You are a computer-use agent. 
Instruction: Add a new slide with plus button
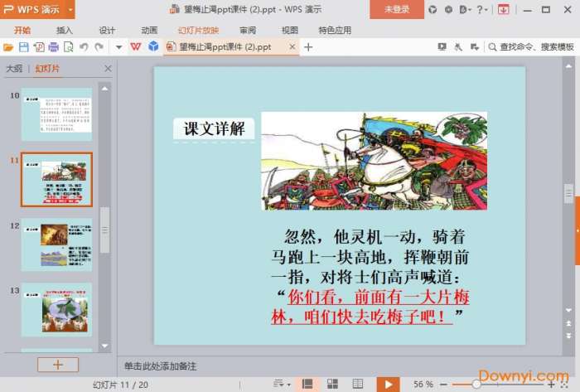point(58,365)
